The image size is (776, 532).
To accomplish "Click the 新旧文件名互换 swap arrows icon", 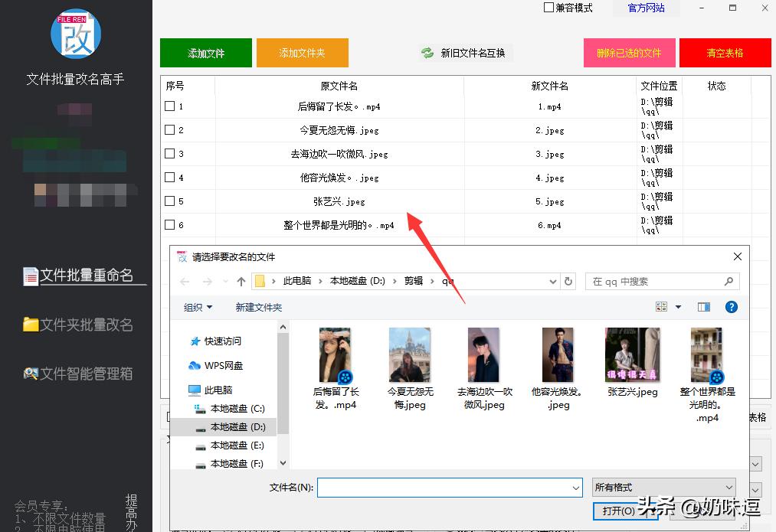I will tap(427, 53).
